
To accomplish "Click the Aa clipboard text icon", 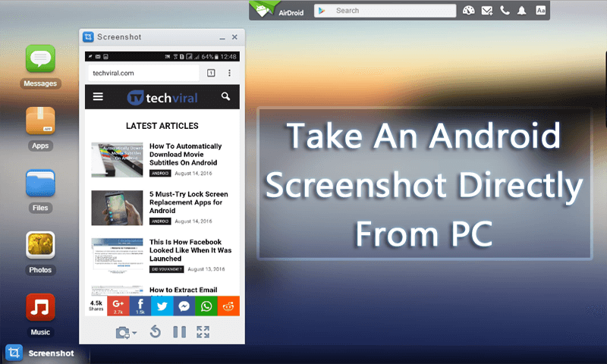I will pyautogui.click(x=540, y=11).
